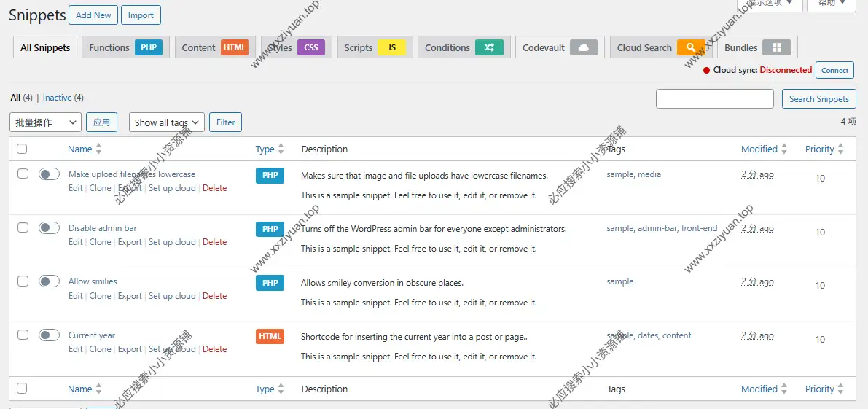Image resolution: width=868 pixels, height=409 pixels.
Task: Click the JS badge on Scripts tab
Action: coord(391,47)
